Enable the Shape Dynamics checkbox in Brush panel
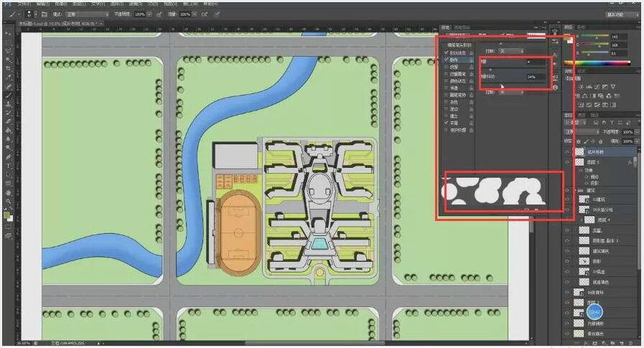Image resolution: width=644 pixels, height=348 pixels. 446,53
